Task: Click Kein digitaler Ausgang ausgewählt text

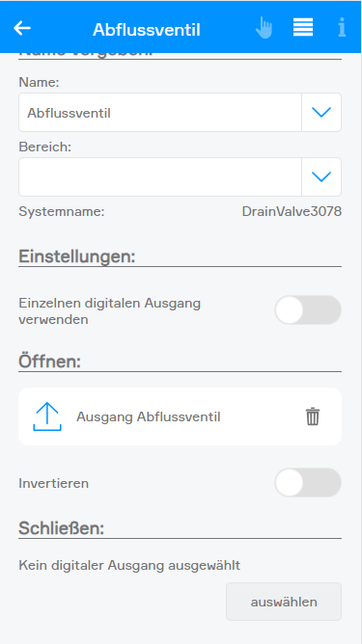Action: (x=129, y=566)
